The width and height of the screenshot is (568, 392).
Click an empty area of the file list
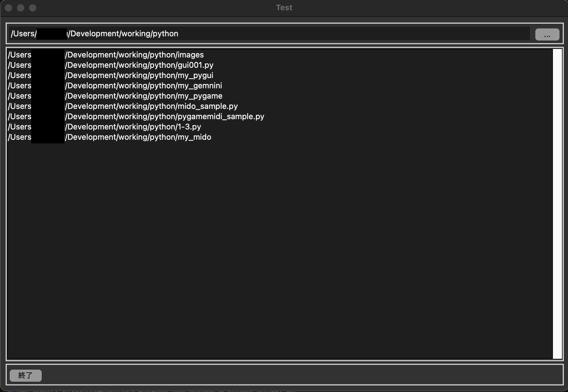272,242
